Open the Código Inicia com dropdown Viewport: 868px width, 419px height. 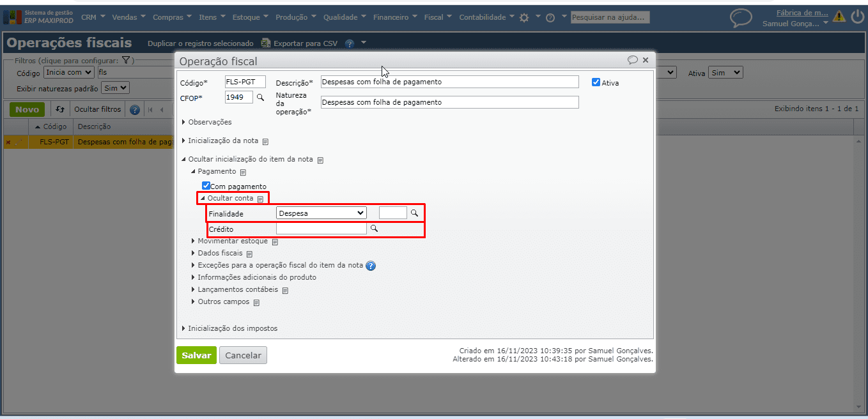click(x=69, y=73)
